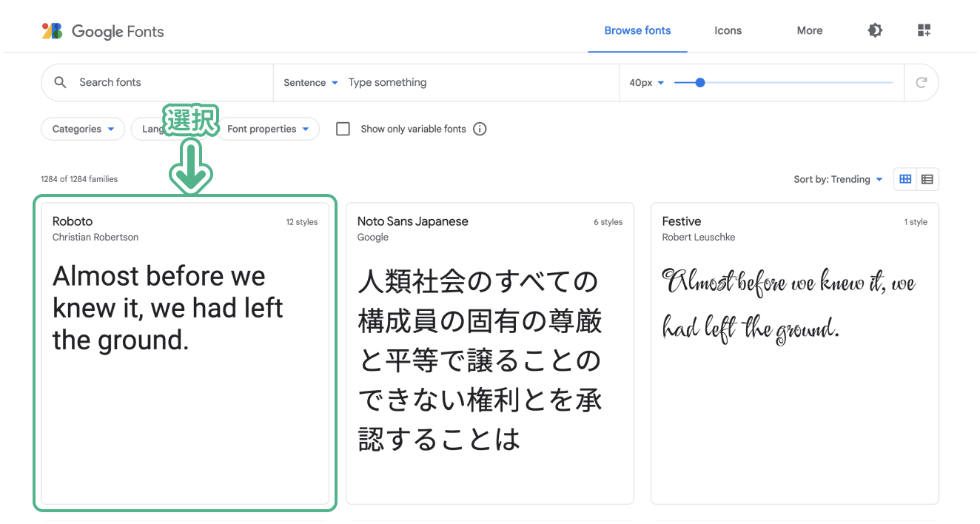Adjust the font size slider handle
This screenshot has width=980, height=524.
700,82
